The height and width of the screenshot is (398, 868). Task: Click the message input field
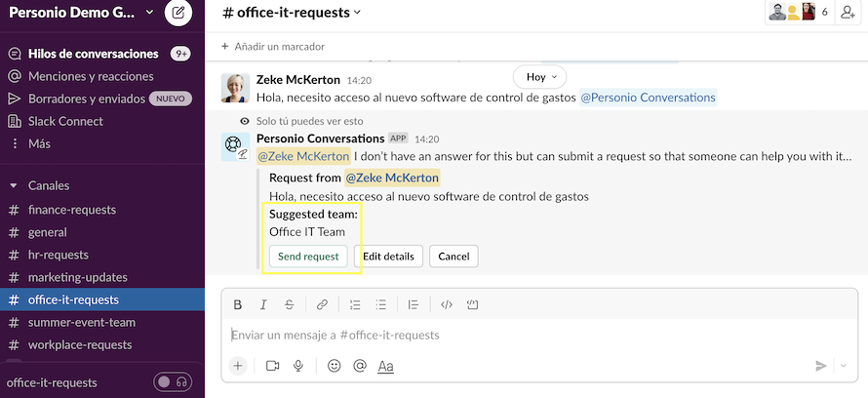[539, 335]
